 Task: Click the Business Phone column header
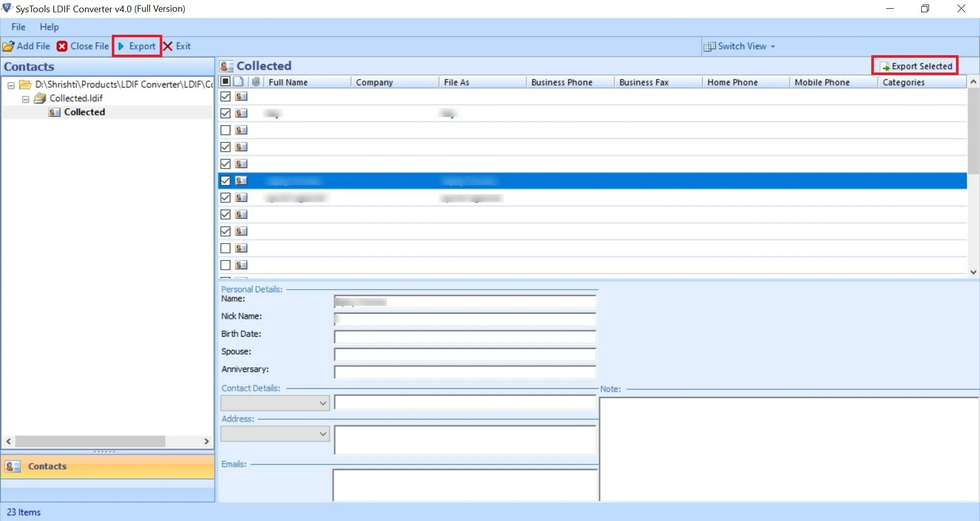tap(570, 82)
